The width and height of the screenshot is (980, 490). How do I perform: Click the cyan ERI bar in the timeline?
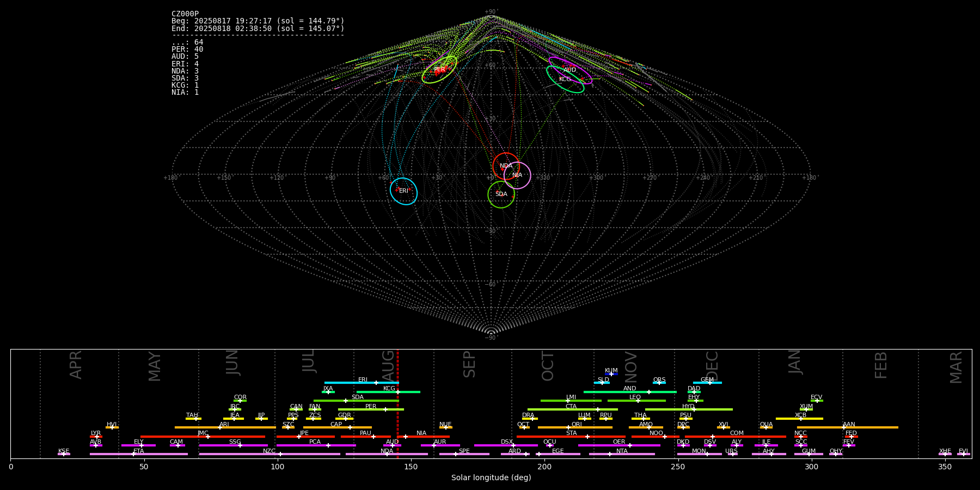[x=362, y=383]
